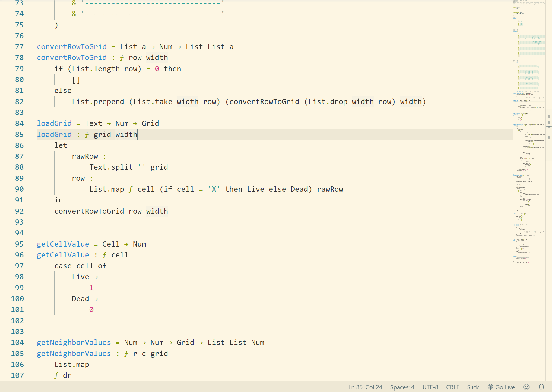Click 'convertRowToGrid row width' on line 92
The image size is (552, 392).
coord(111,211)
